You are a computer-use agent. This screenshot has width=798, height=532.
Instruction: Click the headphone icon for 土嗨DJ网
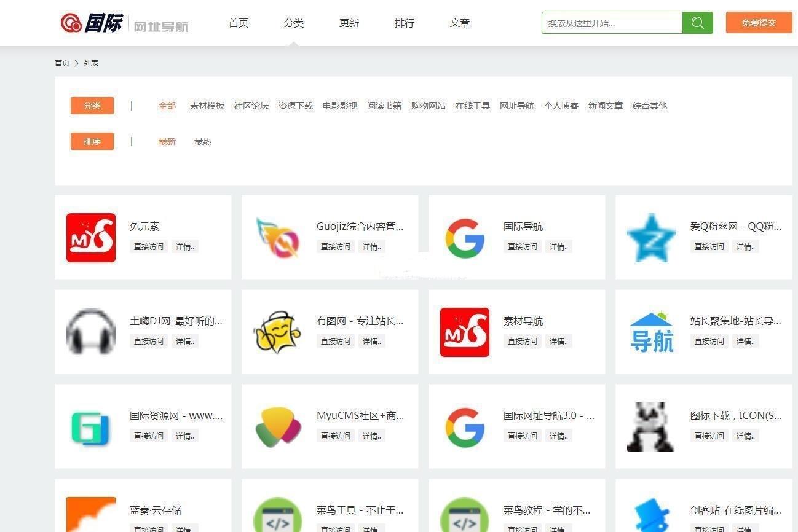click(90, 332)
